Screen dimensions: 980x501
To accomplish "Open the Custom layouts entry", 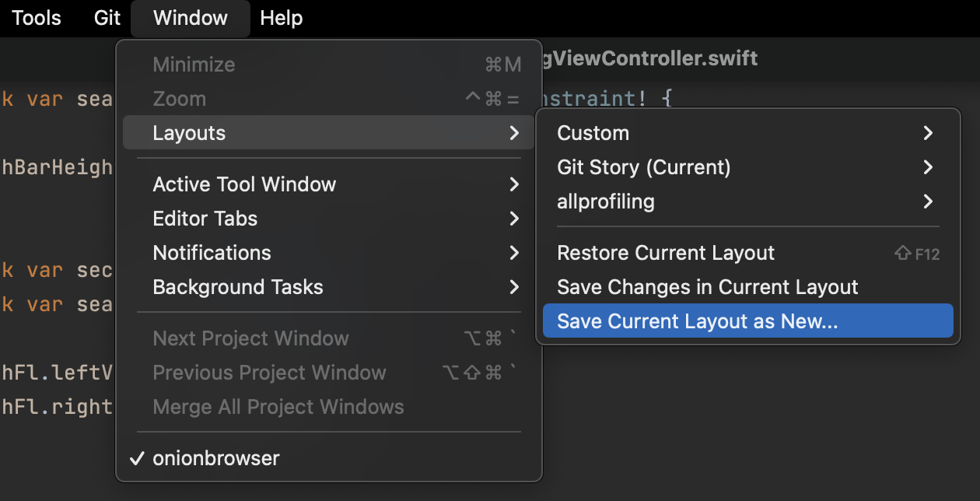I will click(747, 133).
